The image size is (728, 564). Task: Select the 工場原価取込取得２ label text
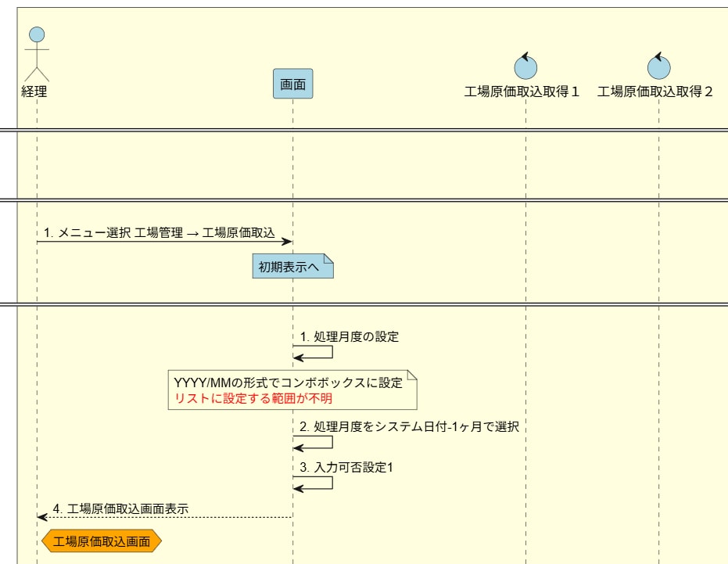[x=655, y=92]
